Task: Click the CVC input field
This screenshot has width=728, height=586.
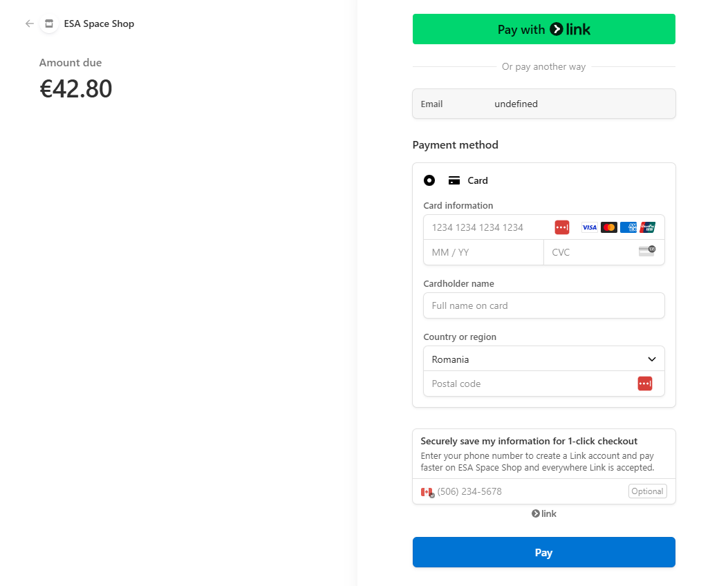Action: click(604, 252)
